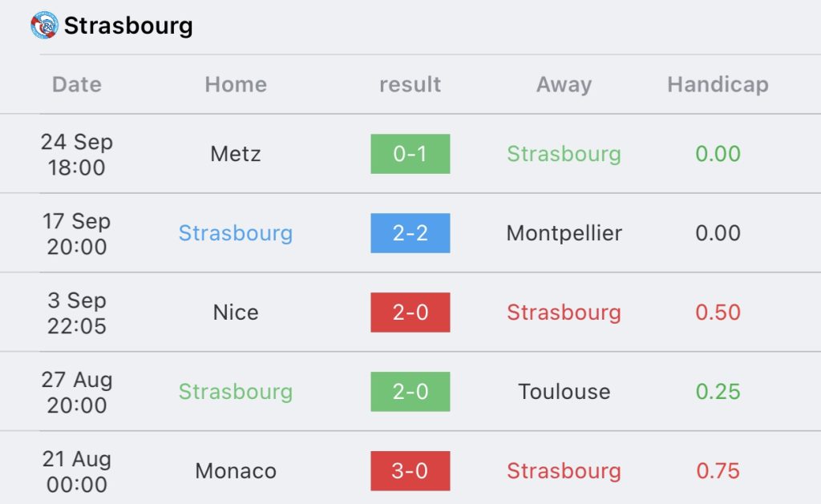
Task: Open the Nice 2-0 red score badge
Action: 410,312
